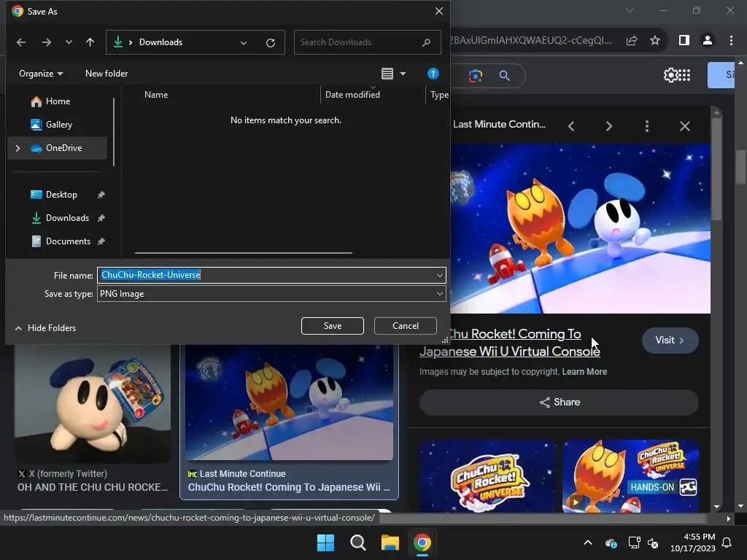Click the Visit button
Image resolution: width=747 pixels, height=560 pixels.
pos(670,340)
